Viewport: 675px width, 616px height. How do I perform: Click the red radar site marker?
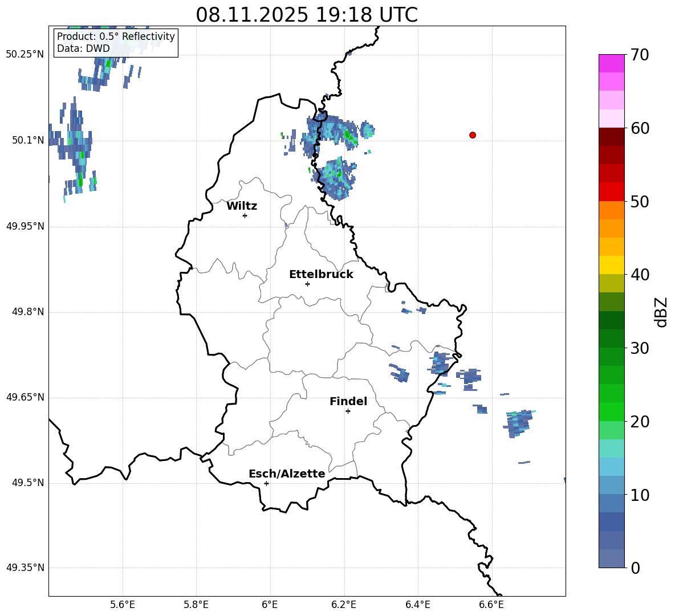pos(473,135)
